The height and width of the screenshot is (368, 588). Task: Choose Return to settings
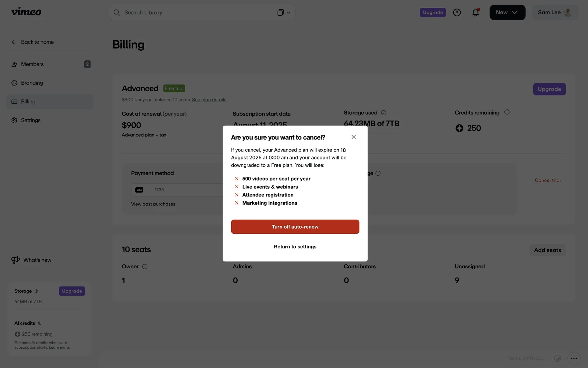[295, 247]
